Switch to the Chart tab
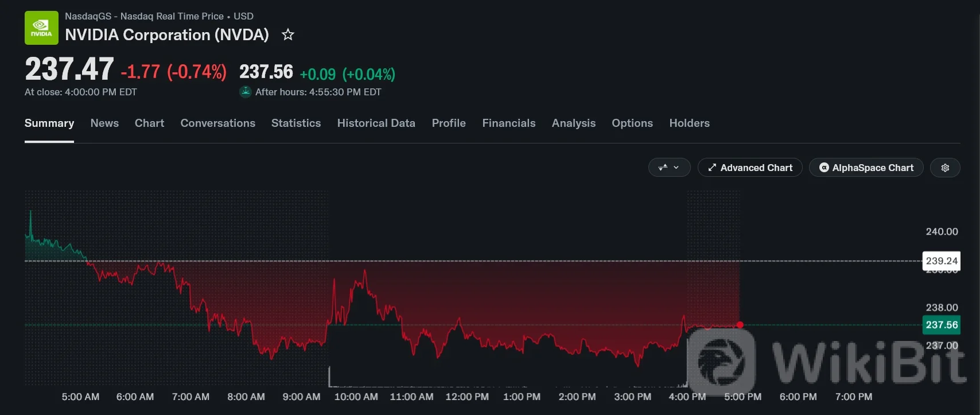Image resolution: width=980 pixels, height=415 pixels. [x=149, y=123]
